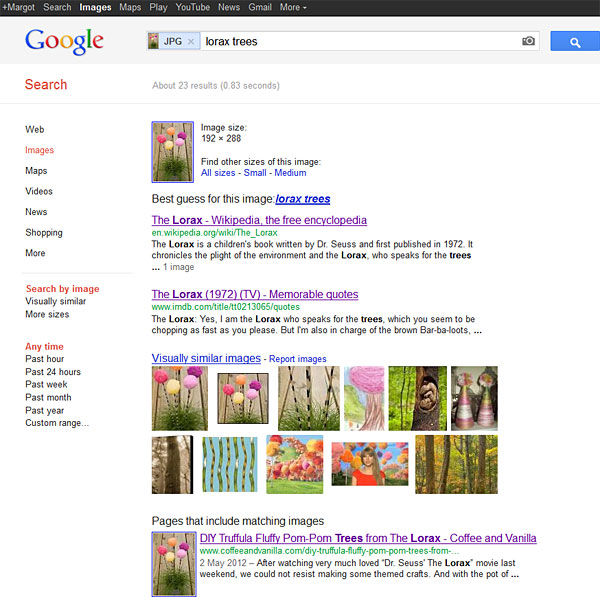The width and height of the screenshot is (600, 597).
Task: Filter results to Past month
Action: [x=48, y=398]
